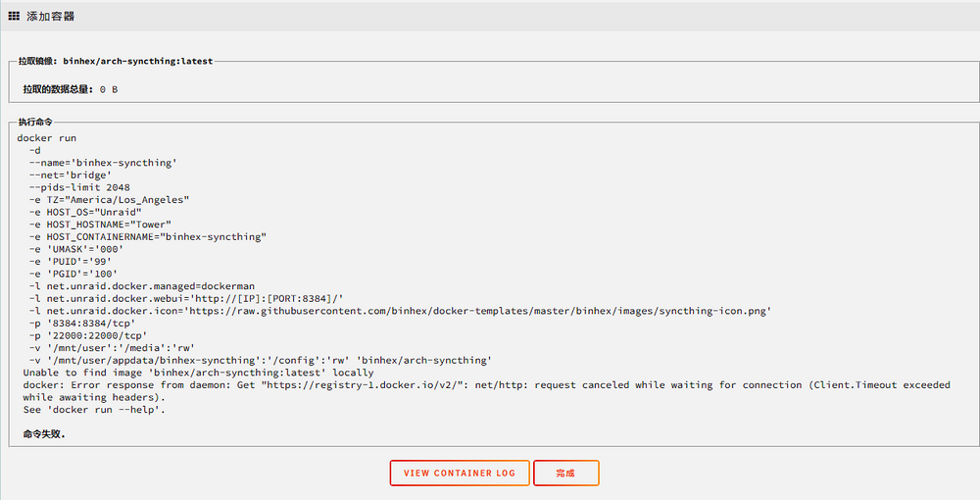Viewport: 980px width, 500px height.
Task: Click the net.unraid.docker.icon syncthing-icon.png line
Action: click(x=400, y=311)
